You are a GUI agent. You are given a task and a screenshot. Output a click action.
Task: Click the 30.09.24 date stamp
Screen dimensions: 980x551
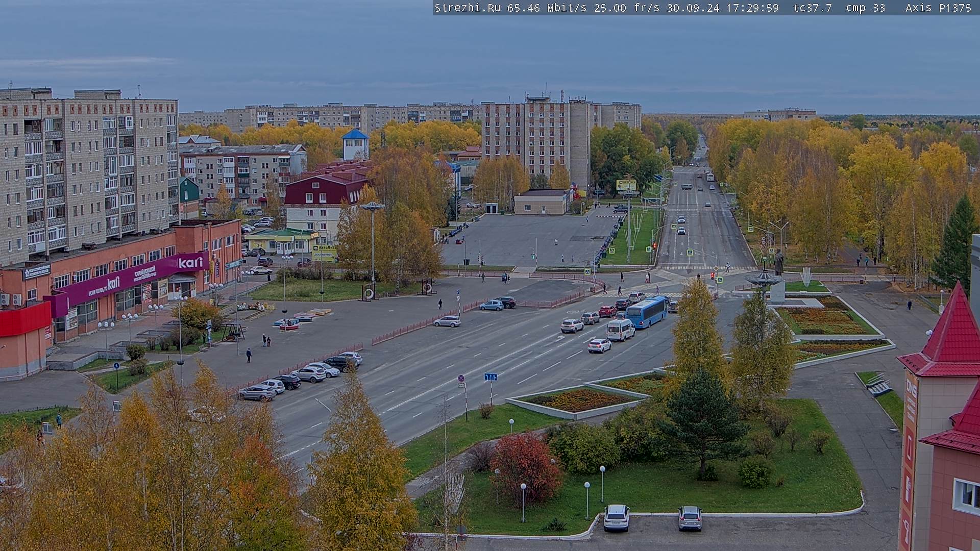pos(693,8)
